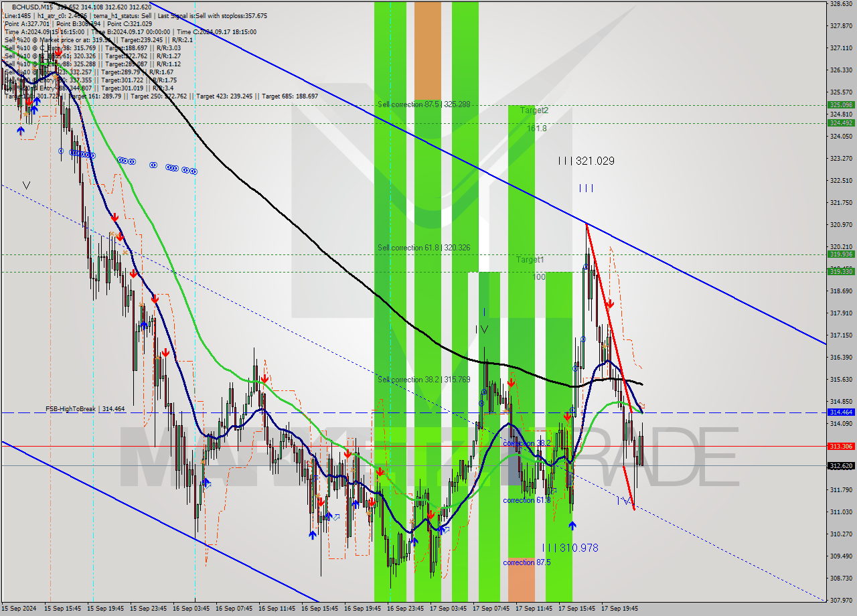Click the 327.110 price axis value
The image size is (857, 616).
[x=841, y=48]
